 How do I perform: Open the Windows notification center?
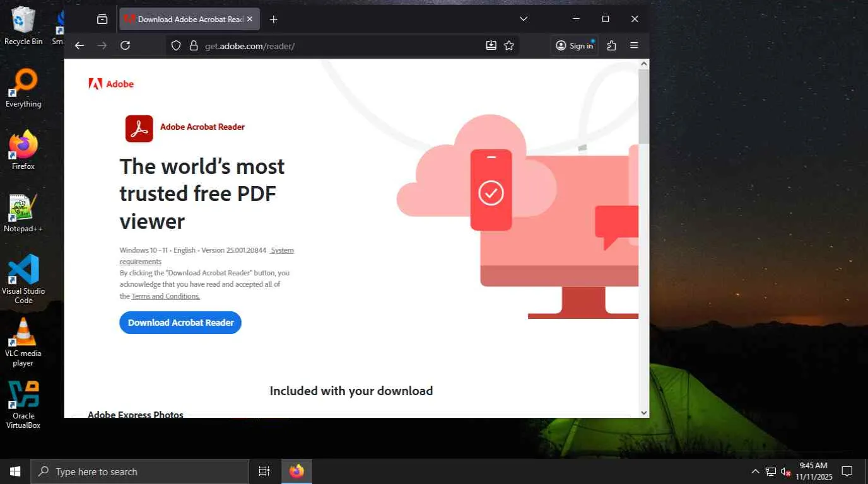(847, 471)
